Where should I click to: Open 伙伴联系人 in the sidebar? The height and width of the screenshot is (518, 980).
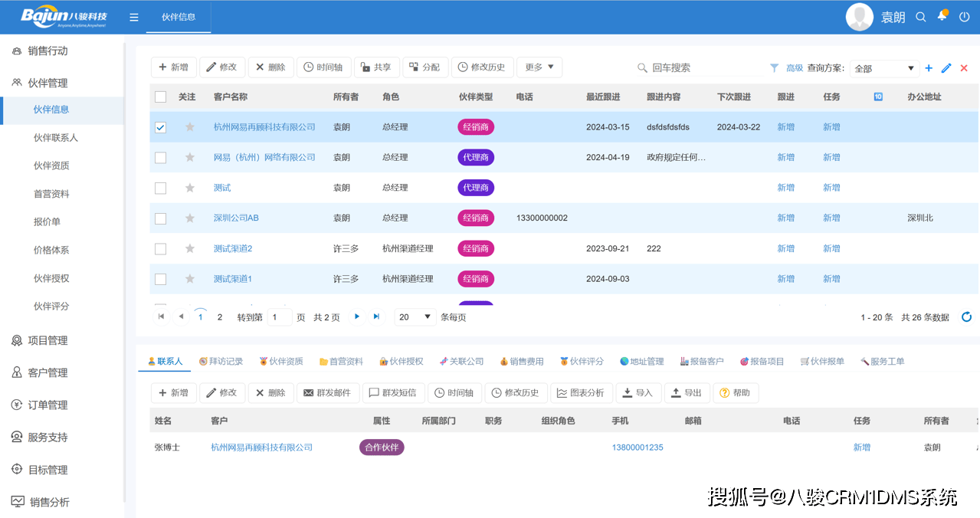pos(56,138)
